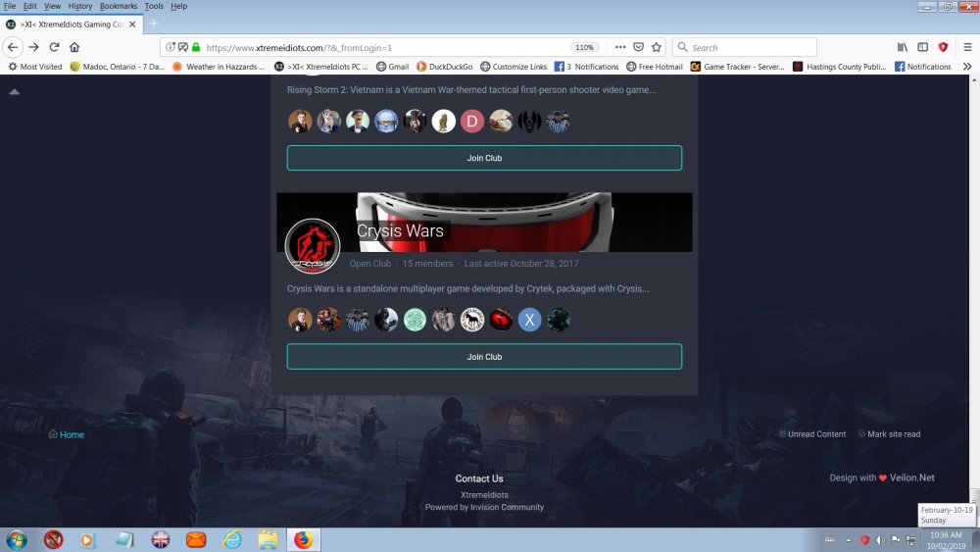Open the Bookmarks menu
The width and height of the screenshot is (980, 552).
[119, 6]
